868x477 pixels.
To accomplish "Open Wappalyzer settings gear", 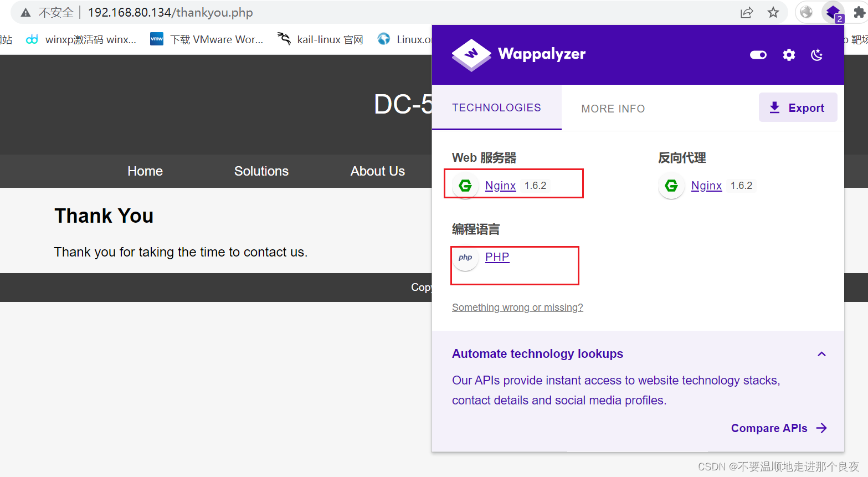I will (x=789, y=55).
